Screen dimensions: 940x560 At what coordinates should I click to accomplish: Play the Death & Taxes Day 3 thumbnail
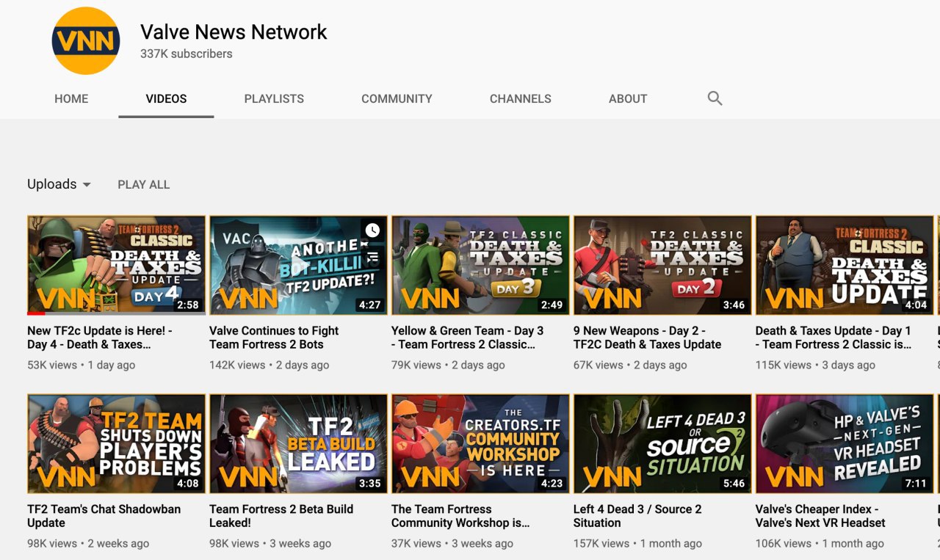pyautogui.click(x=480, y=265)
